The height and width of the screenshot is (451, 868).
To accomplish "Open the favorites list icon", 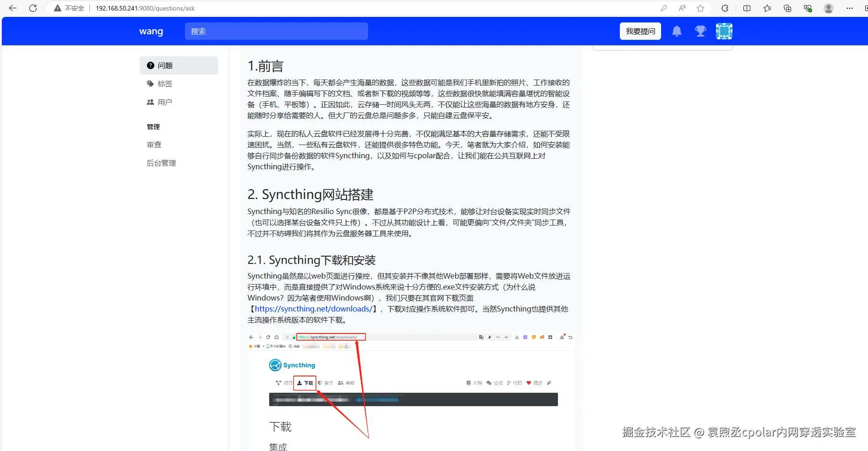I will click(x=767, y=8).
